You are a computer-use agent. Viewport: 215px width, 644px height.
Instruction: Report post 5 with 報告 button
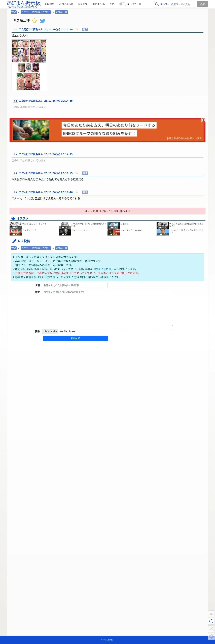[x=85, y=192]
